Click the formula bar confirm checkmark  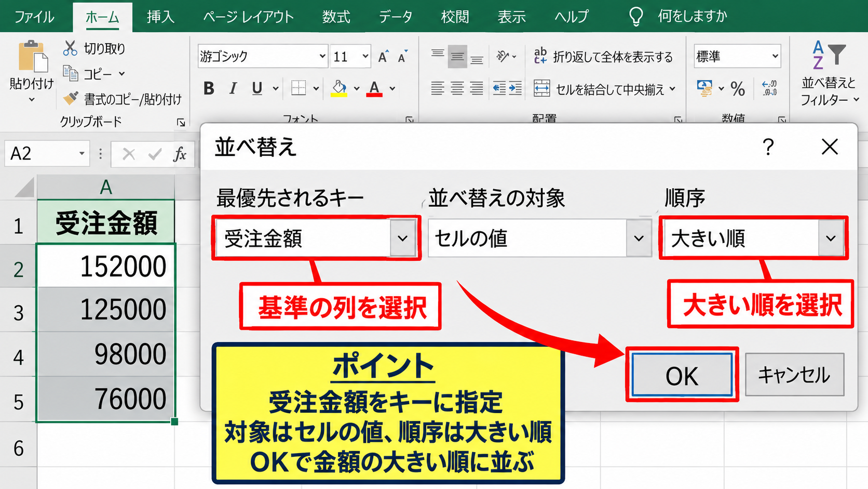click(155, 154)
